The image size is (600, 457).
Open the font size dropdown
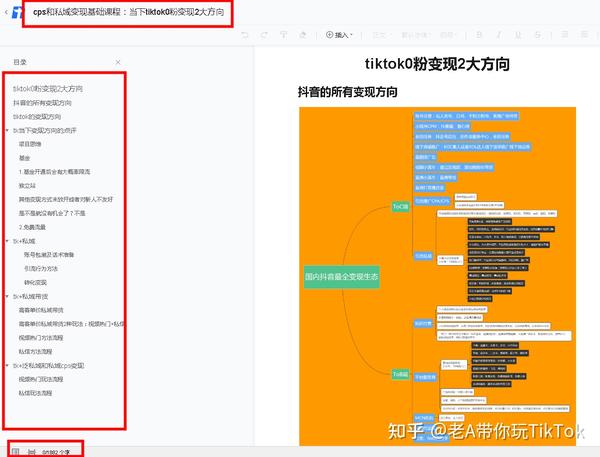[447, 35]
